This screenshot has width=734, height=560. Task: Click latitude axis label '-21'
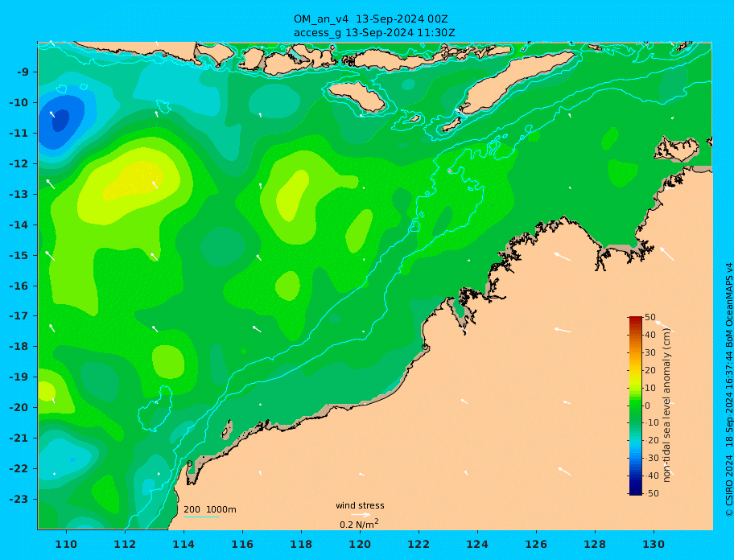coord(19,439)
